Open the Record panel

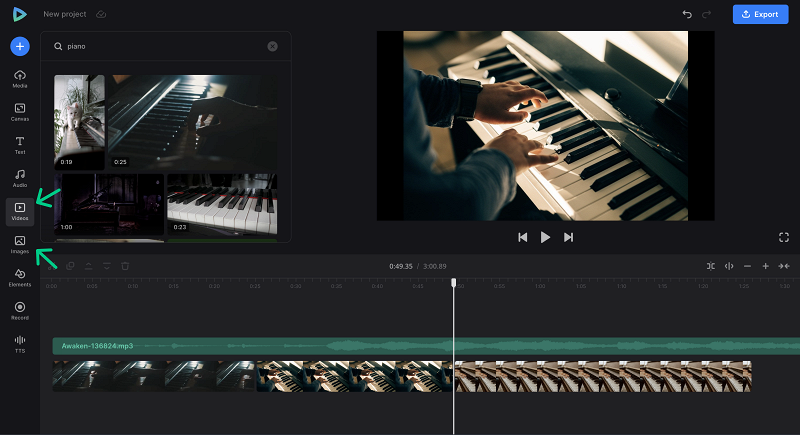coord(20,311)
